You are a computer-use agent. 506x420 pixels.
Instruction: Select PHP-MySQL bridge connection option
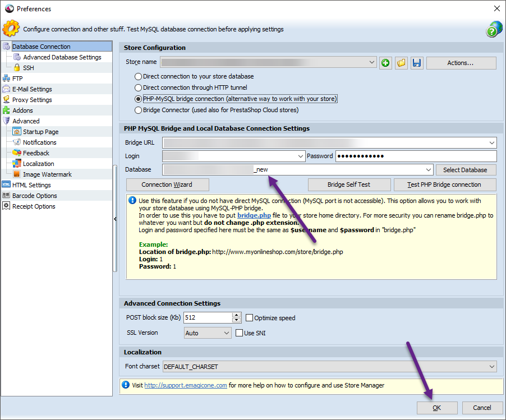pyautogui.click(x=138, y=99)
